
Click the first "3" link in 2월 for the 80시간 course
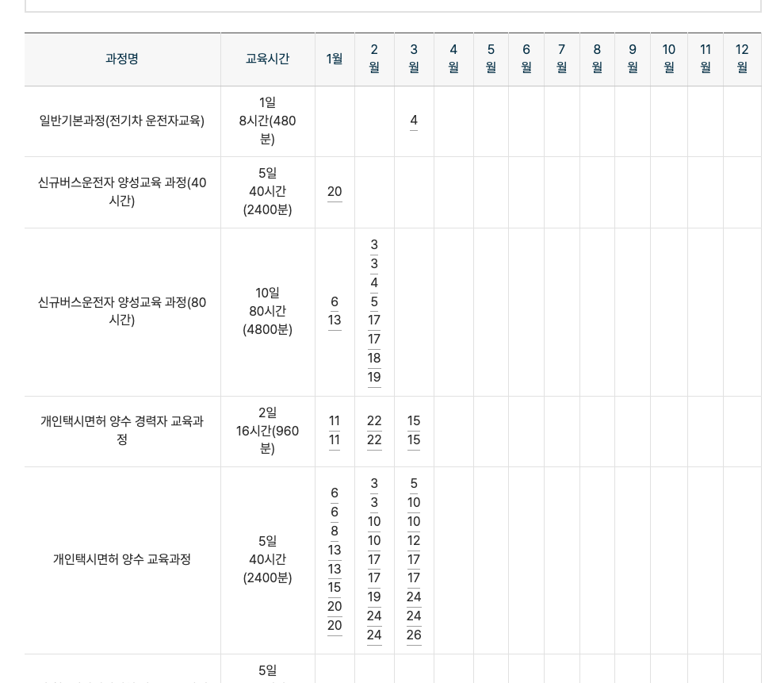[x=374, y=245]
